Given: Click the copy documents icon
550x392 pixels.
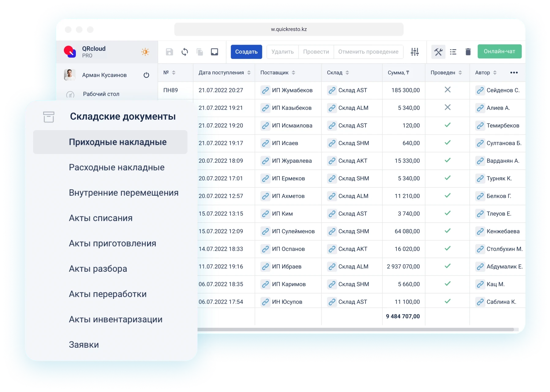Looking at the screenshot, I should [x=200, y=52].
